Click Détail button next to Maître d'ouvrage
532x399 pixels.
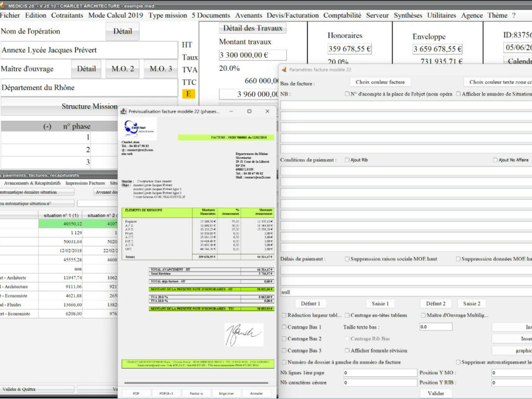click(86, 69)
